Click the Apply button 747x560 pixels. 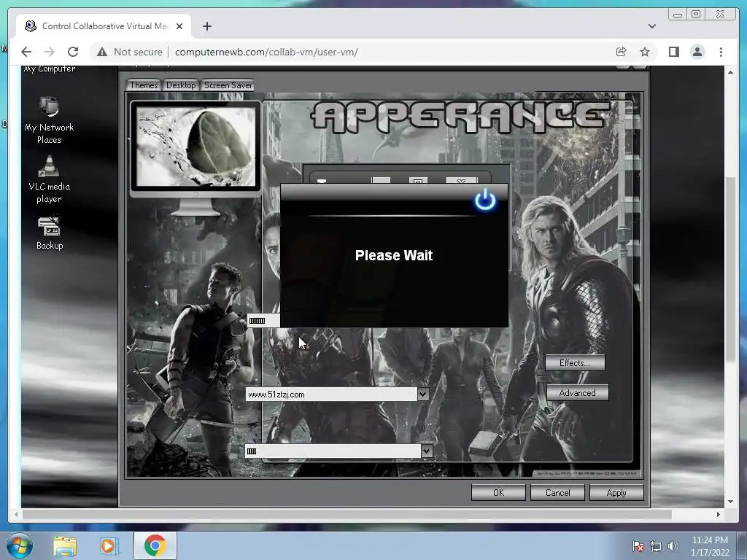click(x=616, y=492)
